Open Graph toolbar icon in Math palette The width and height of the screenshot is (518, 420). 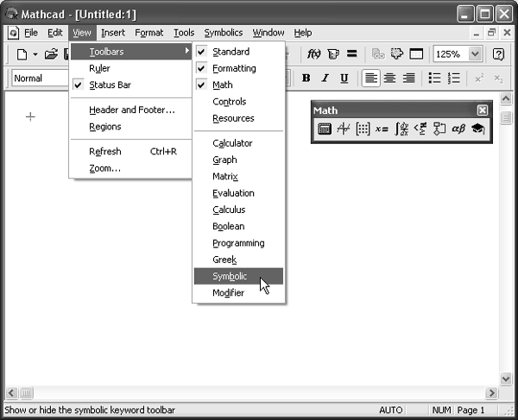(344, 129)
